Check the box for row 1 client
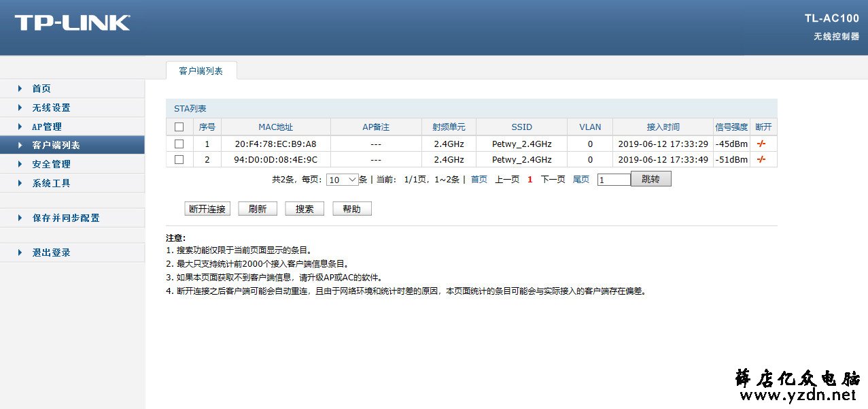This screenshot has width=868, height=409. [x=179, y=144]
